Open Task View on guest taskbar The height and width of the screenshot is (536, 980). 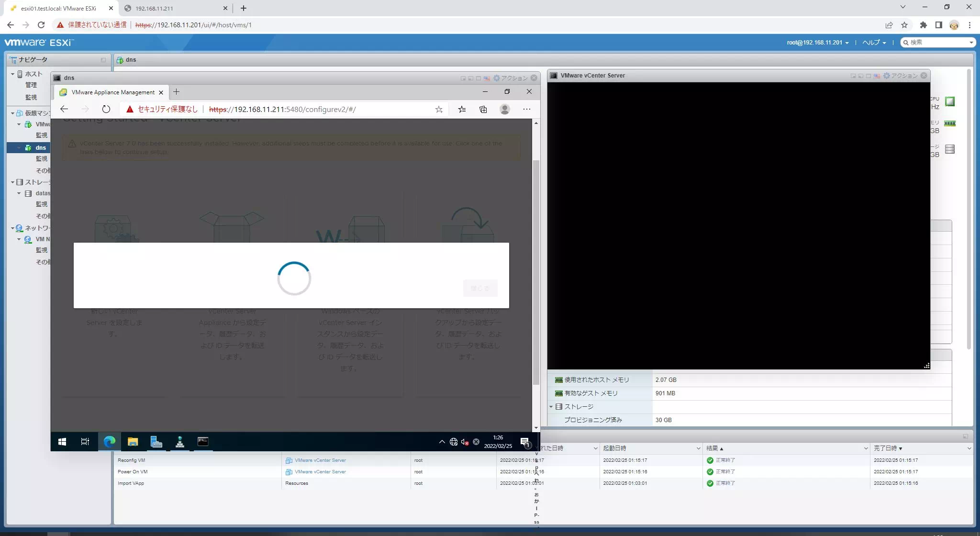[x=85, y=442]
